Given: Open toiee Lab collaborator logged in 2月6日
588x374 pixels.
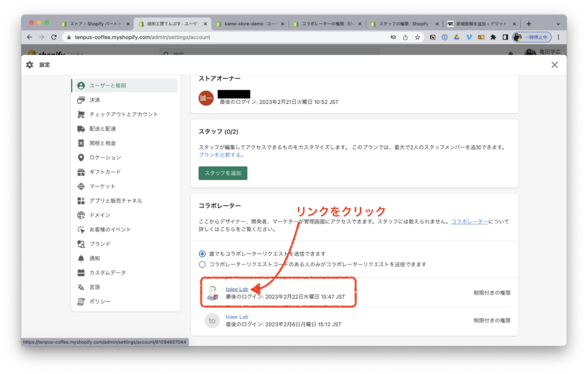Looking at the screenshot, I should coord(237,317).
